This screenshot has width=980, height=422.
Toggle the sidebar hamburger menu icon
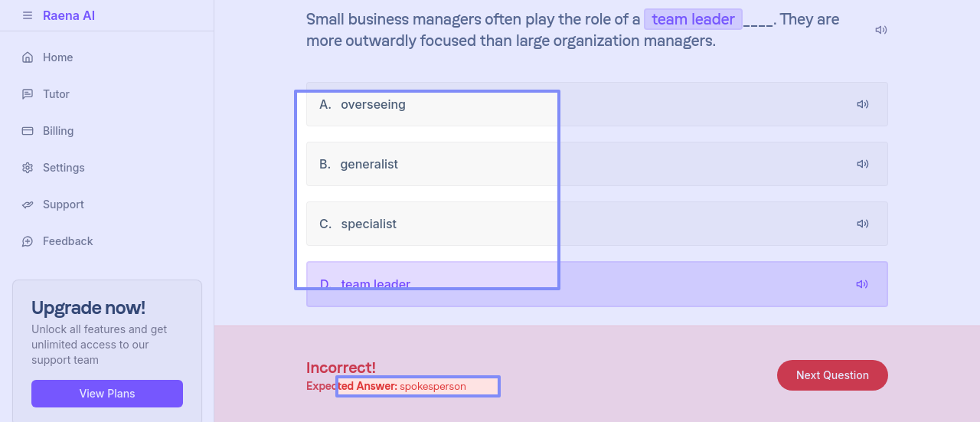point(28,15)
